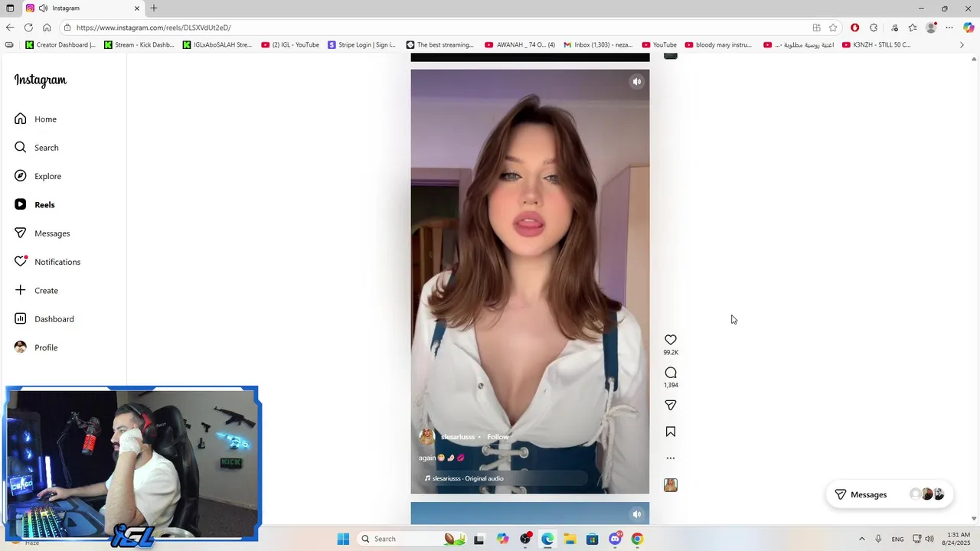Open the split screen icon in address bar
The height and width of the screenshot is (551, 980).
816,28
